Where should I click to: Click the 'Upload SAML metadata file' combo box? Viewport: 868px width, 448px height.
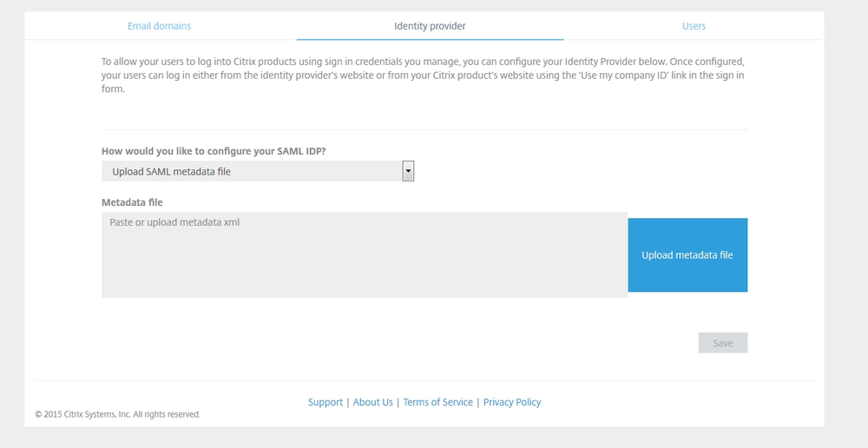click(x=252, y=171)
